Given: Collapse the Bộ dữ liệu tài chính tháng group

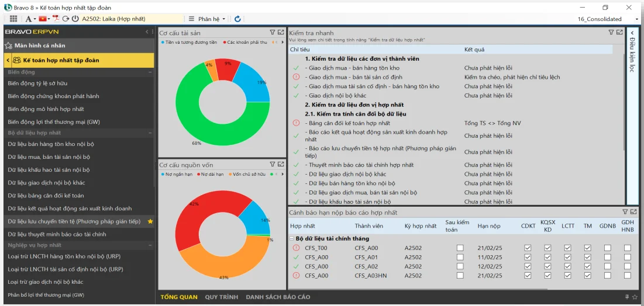Looking at the screenshot, I should click(x=291, y=238).
